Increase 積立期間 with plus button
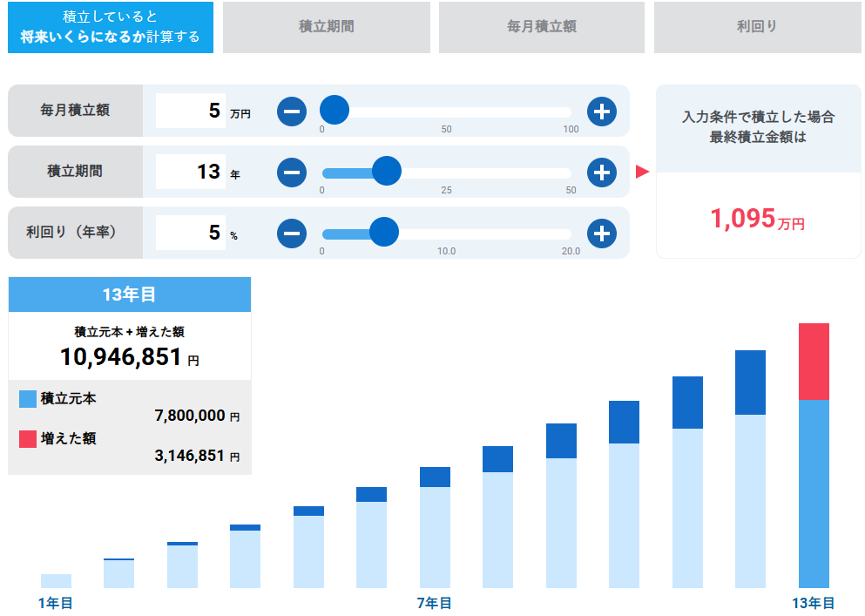This screenshot has height=616, width=865. pyautogui.click(x=601, y=173)
